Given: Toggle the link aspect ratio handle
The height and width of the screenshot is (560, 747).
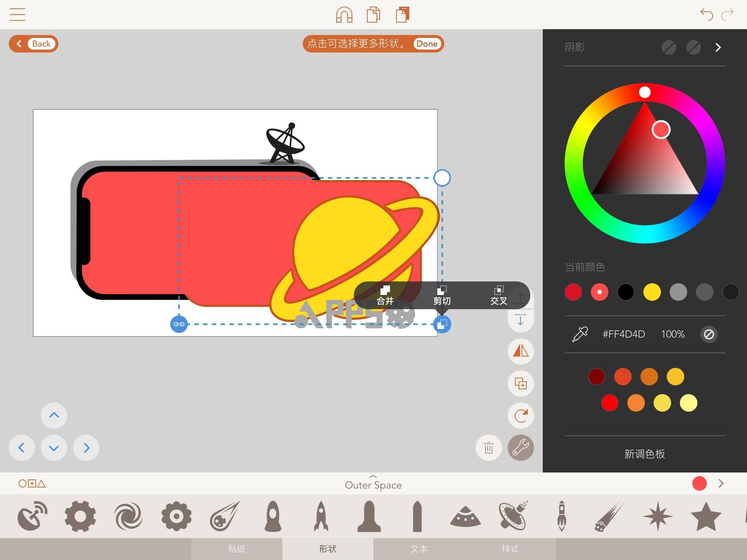Looking at the screenshot, I should pos(179,324).
